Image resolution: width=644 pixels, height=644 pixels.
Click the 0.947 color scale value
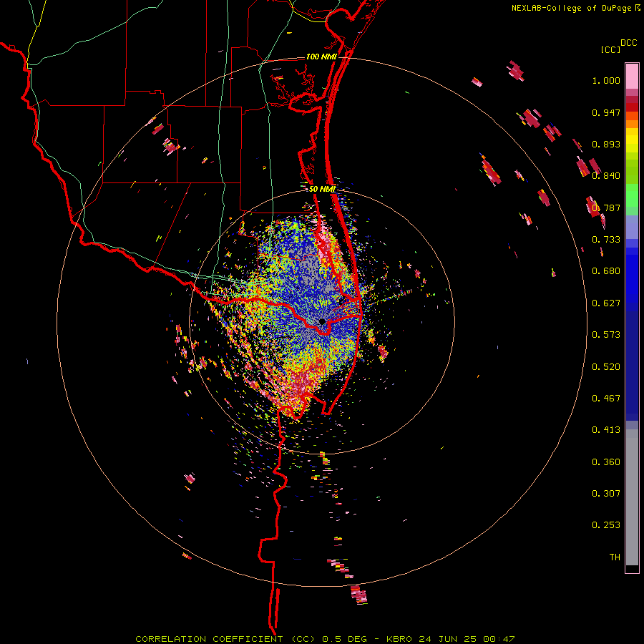coord(606,112)
